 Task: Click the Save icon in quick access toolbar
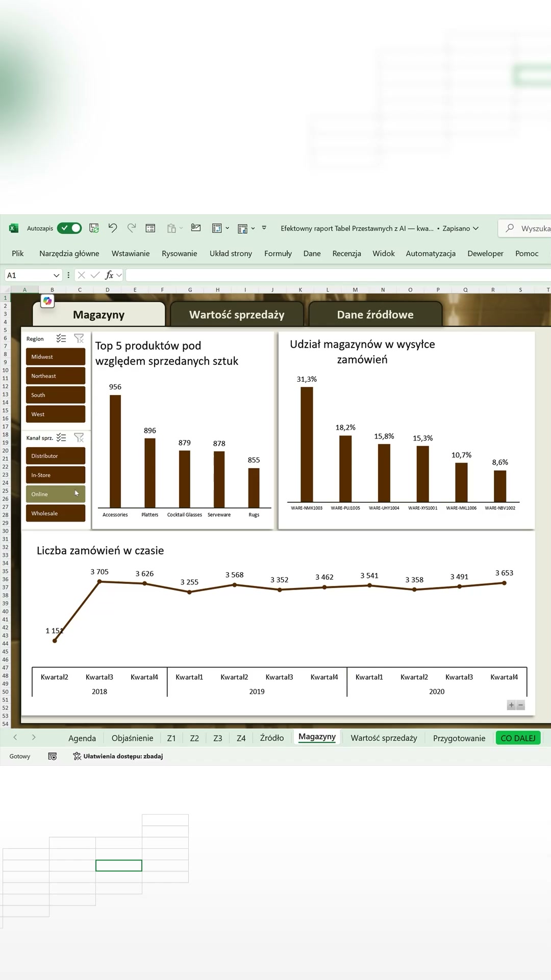point(94,228)
